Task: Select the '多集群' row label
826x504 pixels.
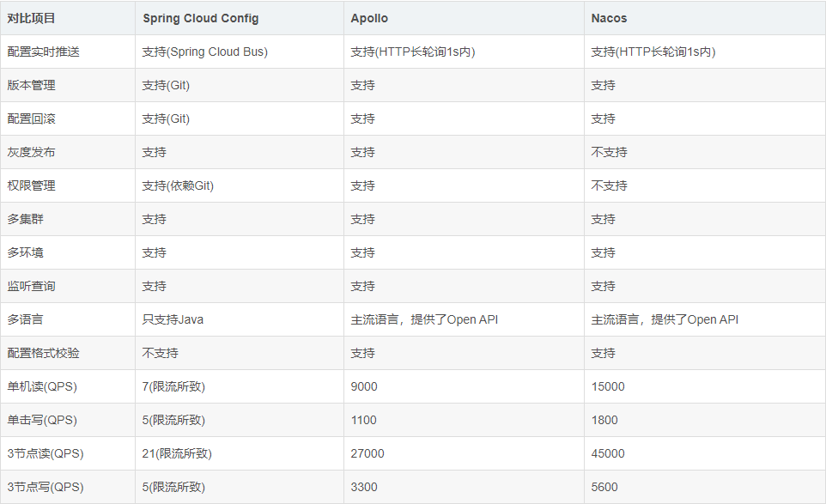Action: (x=25, y=219)
